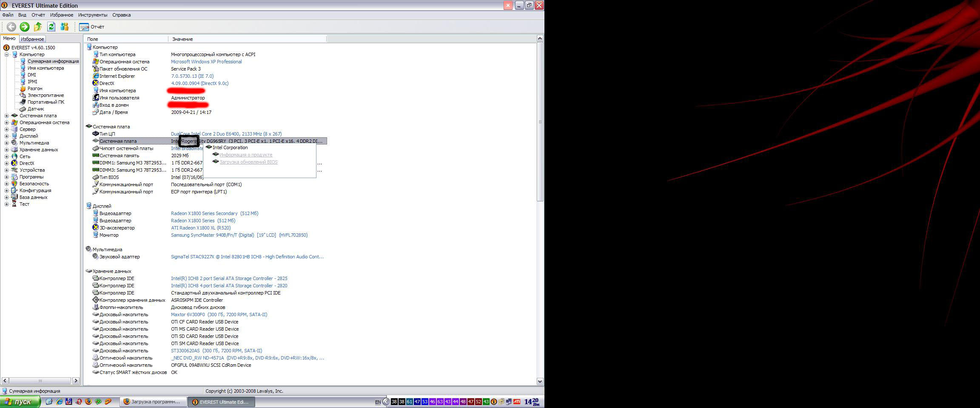Select Разгон tree item
980x408 pixels.
click(x=35, y=88)
